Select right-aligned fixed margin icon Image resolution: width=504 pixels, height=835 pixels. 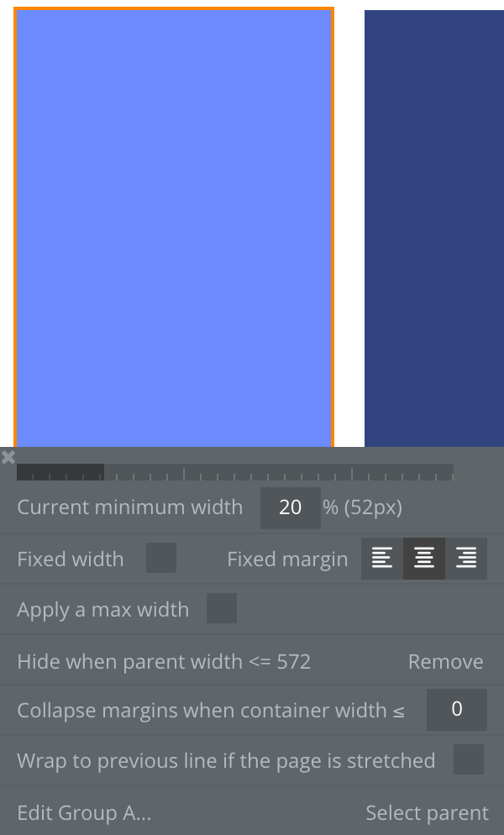point(466,558)
